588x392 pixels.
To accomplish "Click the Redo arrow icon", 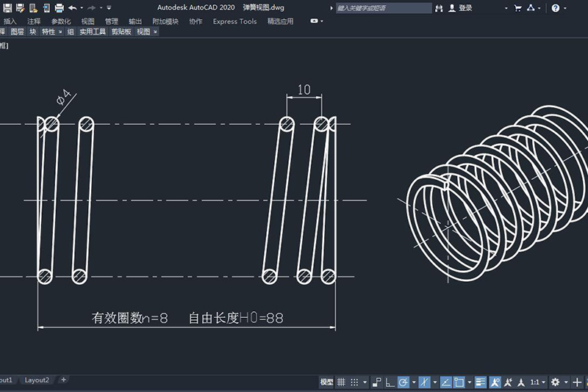I will 91,8.
